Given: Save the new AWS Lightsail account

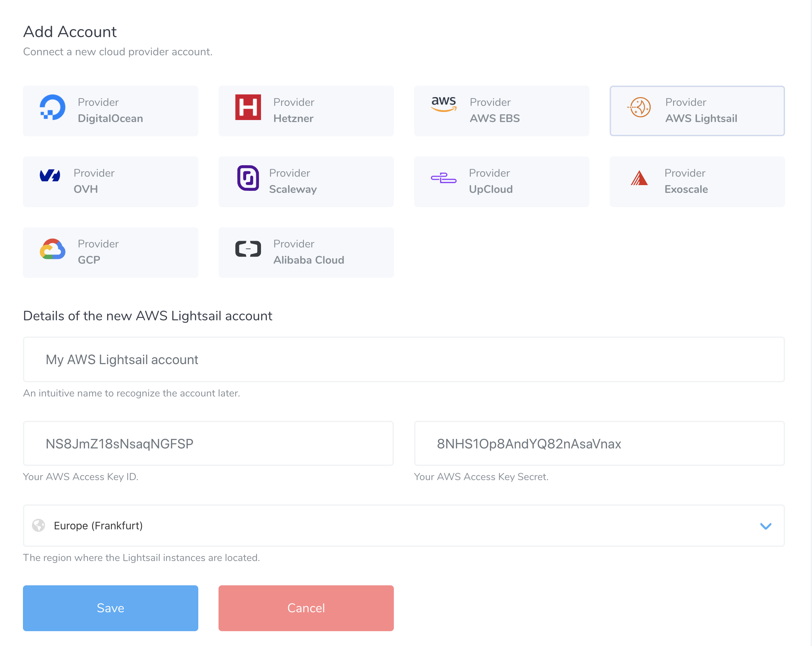Looking at the screenshot, I should pos(111,608).
